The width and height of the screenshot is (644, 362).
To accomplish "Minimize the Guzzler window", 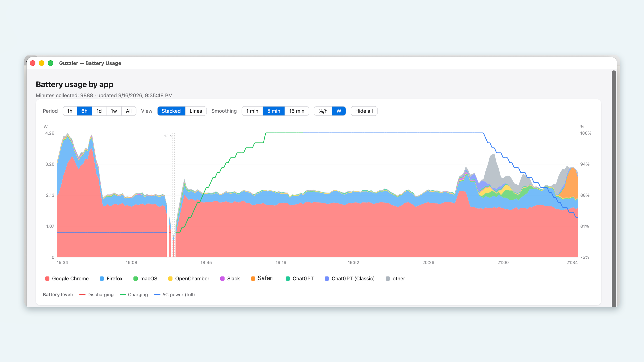I will point(42,63).
